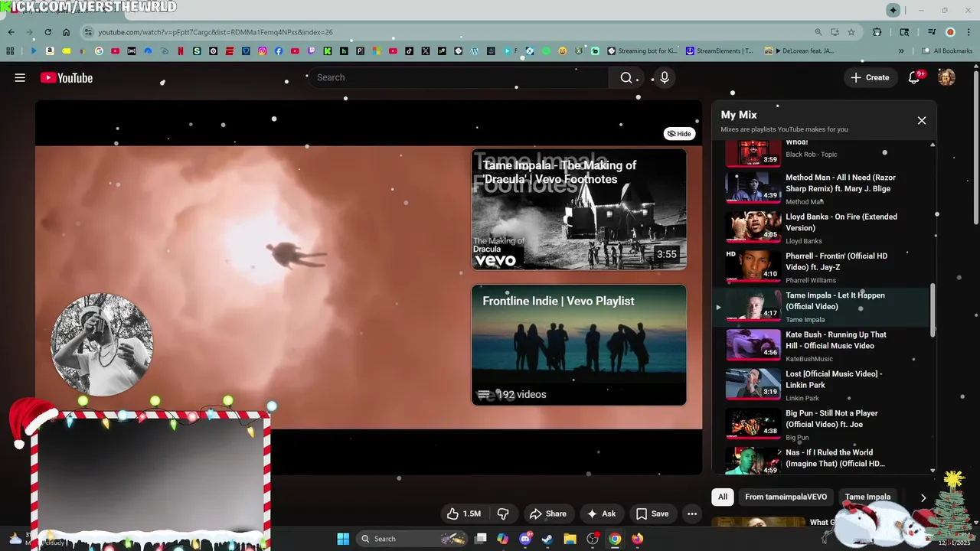Open the Amazon bookmark
980x551 pixels.
(50, 51)
